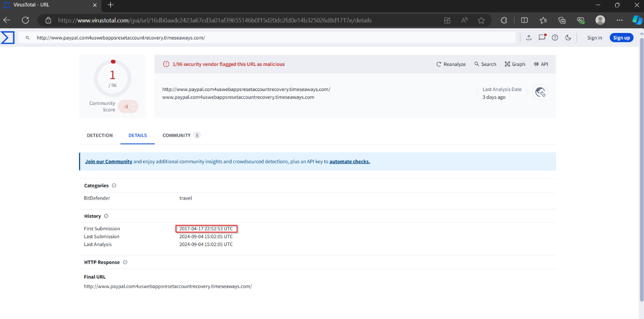
Task: Click the Final URL text under HTTP Response
Action: tap(168, 286)
